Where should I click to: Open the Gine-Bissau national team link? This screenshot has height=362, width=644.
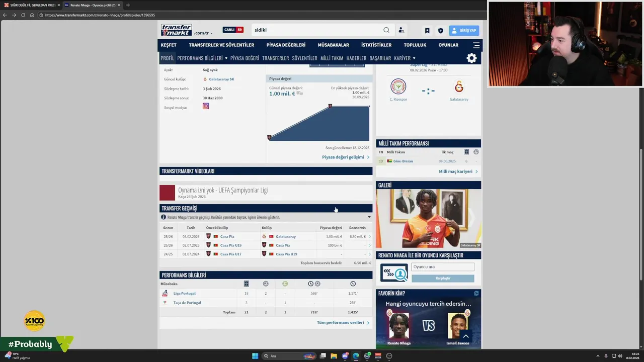click(403, 161)
